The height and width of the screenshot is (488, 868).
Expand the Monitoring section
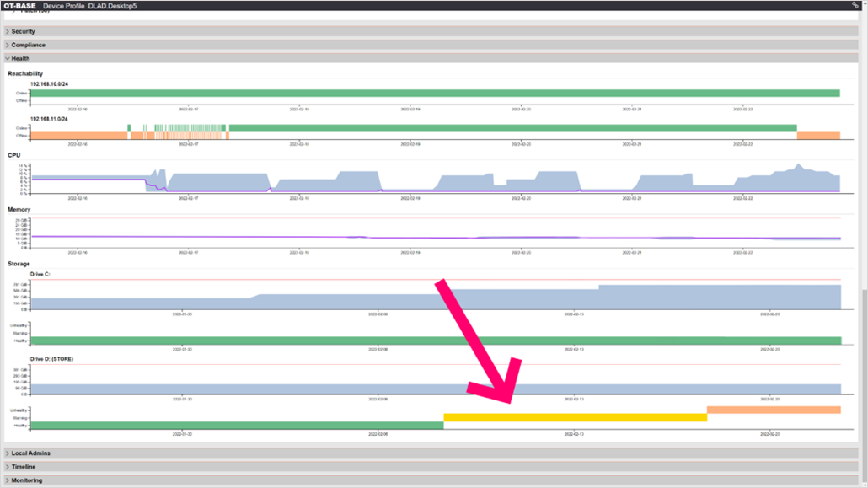pos(431,480)
